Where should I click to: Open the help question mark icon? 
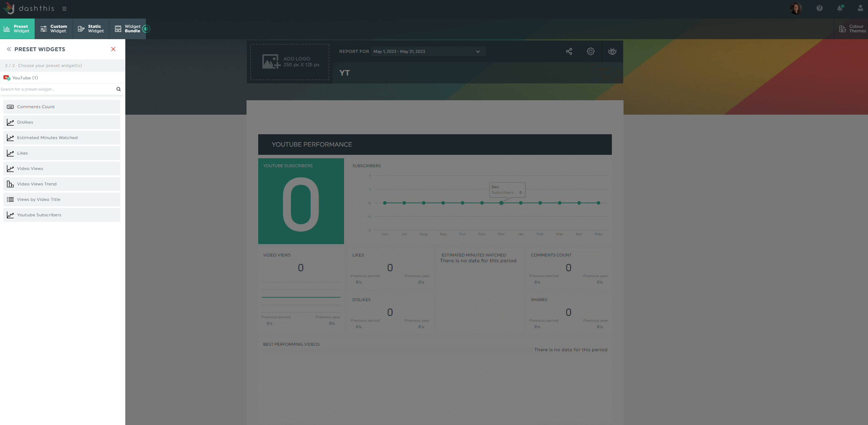click(x=820, y=8)
